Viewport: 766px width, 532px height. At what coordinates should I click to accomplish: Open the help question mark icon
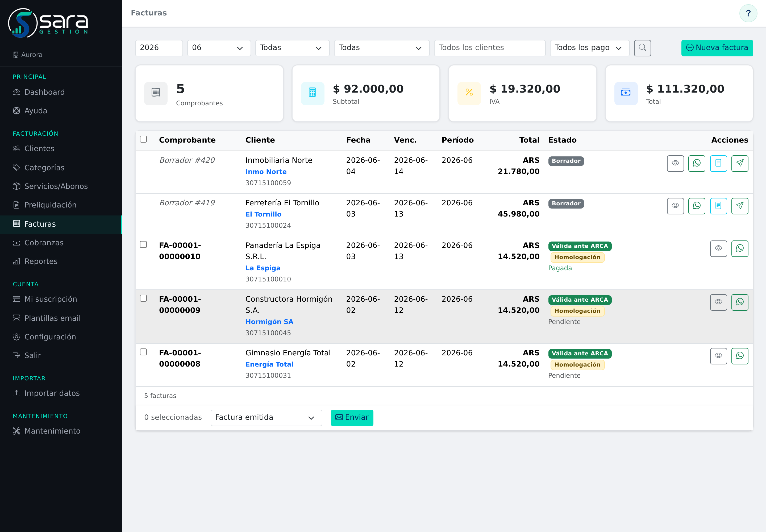tap(748, 13)
